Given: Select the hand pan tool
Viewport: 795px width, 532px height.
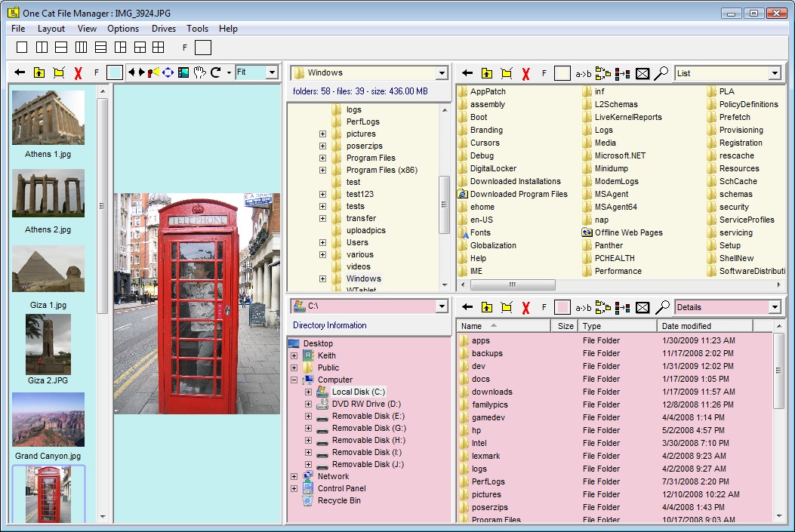Looking at the screenshot, I should click(199, 72).
